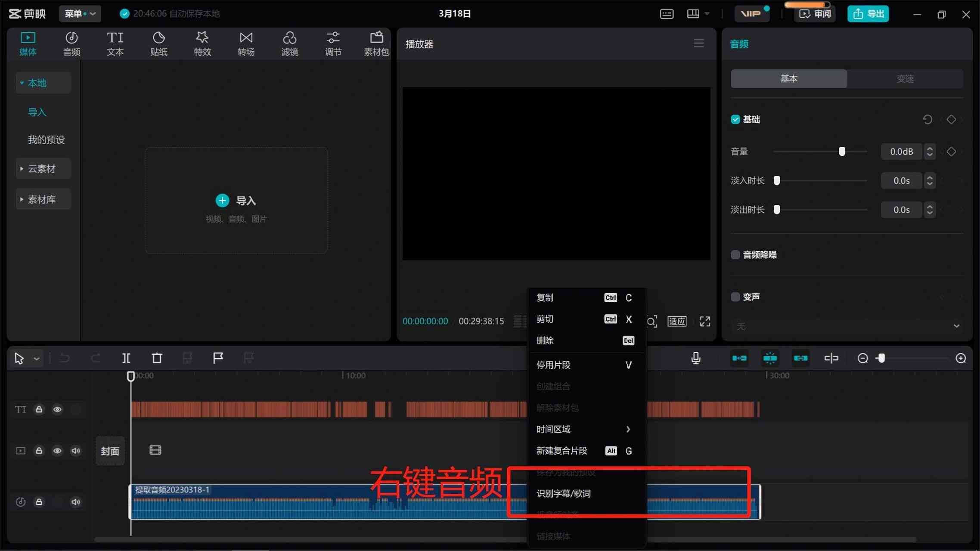Select the 滤镜 (Filter) tool icon
The width and height of the screenshot is (980, 551).
coord(289,43)
